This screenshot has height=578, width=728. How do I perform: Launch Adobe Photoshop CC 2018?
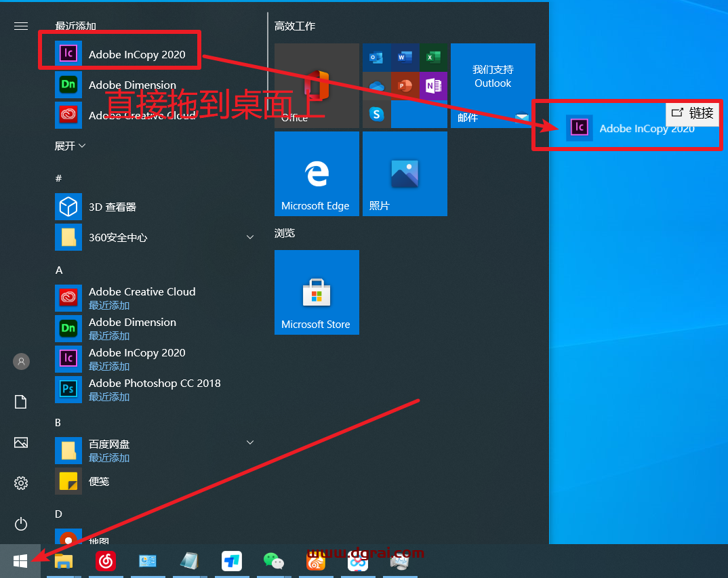pos(156,390)
